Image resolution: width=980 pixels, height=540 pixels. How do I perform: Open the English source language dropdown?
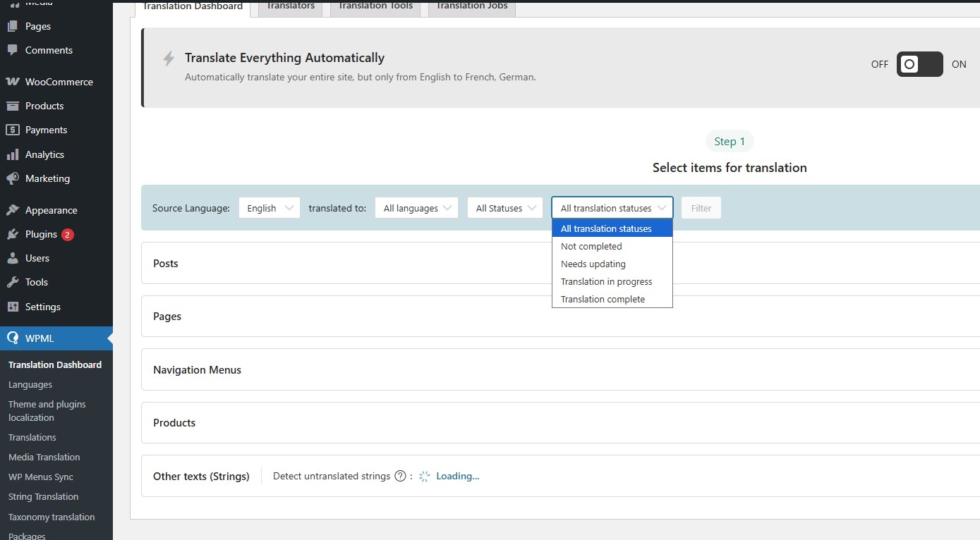pos(270,208)
